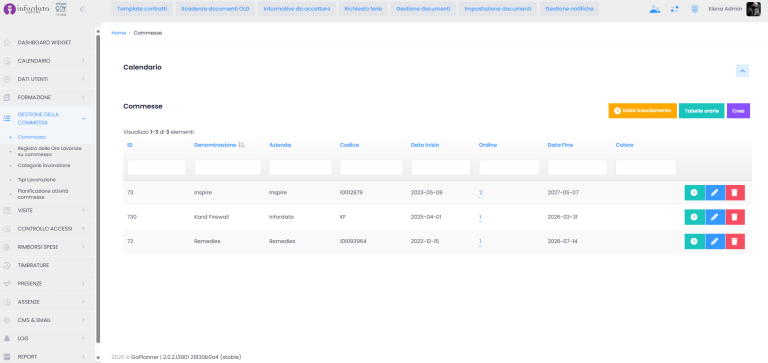The image size is (768, 363).
Task: Expand the Rimborsi Spese menu arrow
Action: (x=84, y=247)
